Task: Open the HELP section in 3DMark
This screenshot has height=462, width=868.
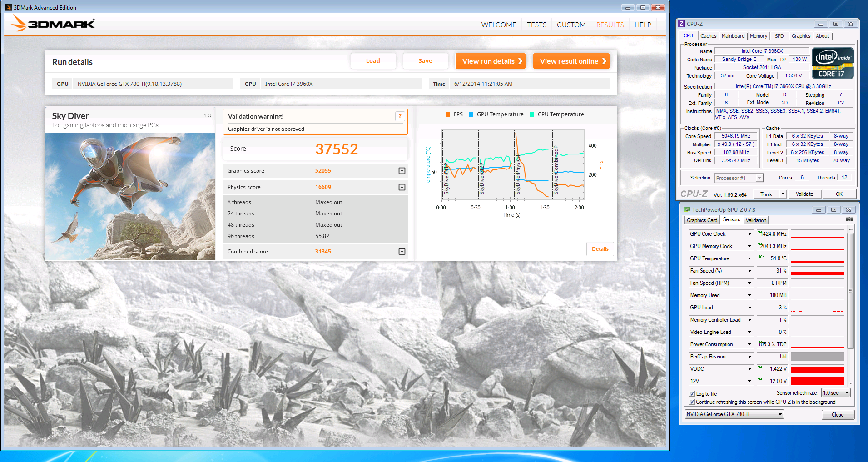Action: 643,25
